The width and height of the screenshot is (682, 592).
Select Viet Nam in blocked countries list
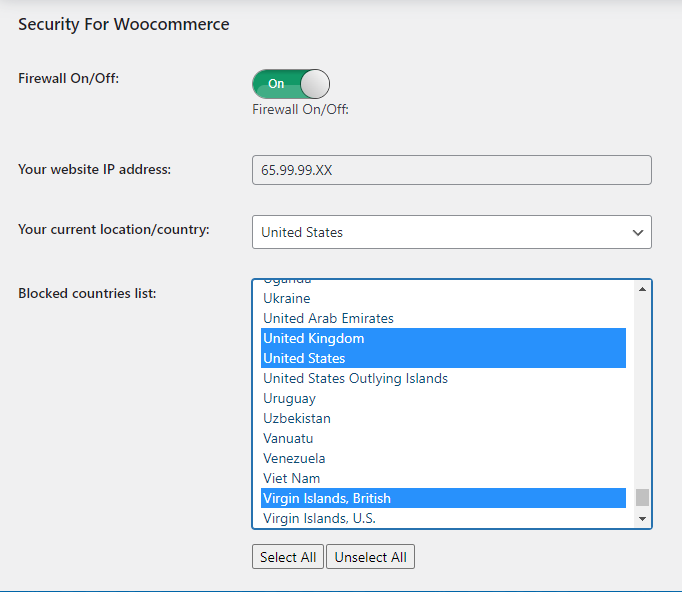(x=291, y=478)
